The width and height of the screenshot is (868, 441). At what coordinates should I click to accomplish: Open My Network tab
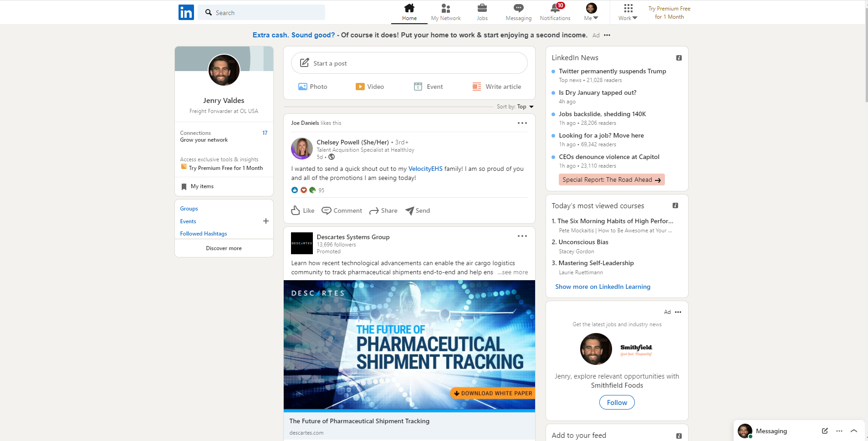[x=446, y=12]
